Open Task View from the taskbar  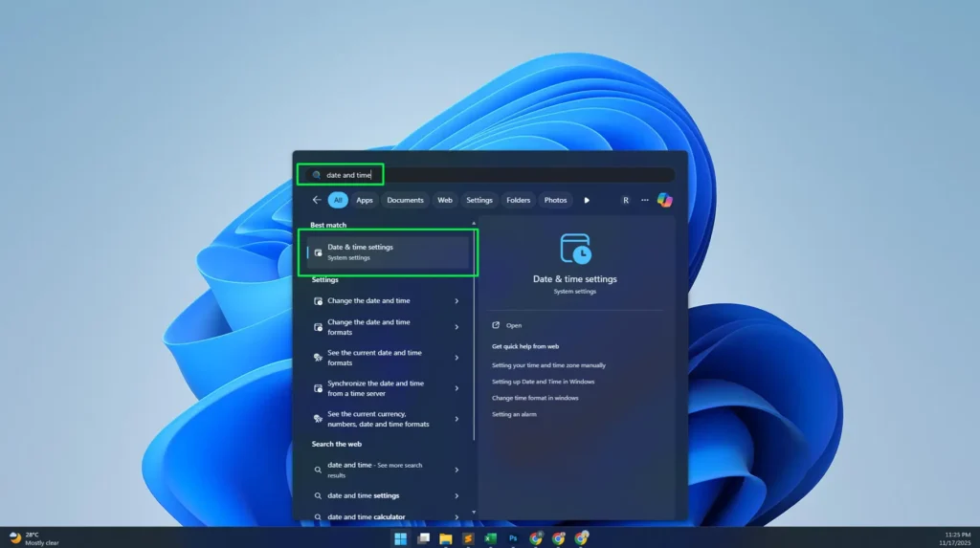[x=423, y=538]
